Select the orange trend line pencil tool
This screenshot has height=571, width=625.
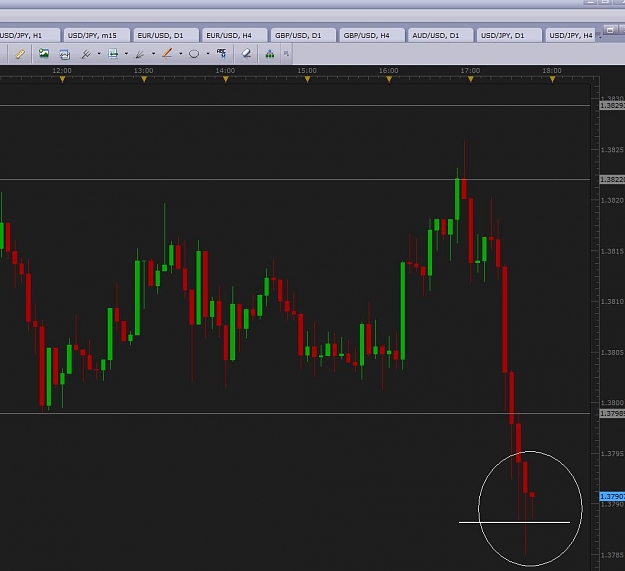click(x=167, y=53)
